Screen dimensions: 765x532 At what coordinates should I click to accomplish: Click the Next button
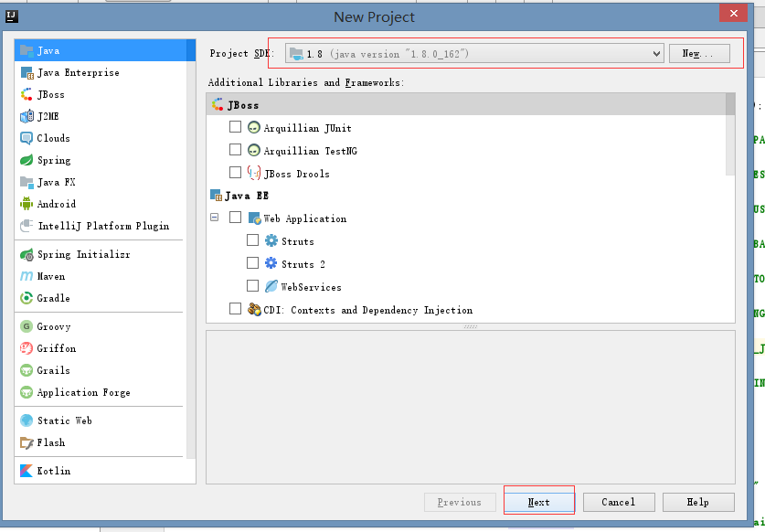click(x=538, y=501)
